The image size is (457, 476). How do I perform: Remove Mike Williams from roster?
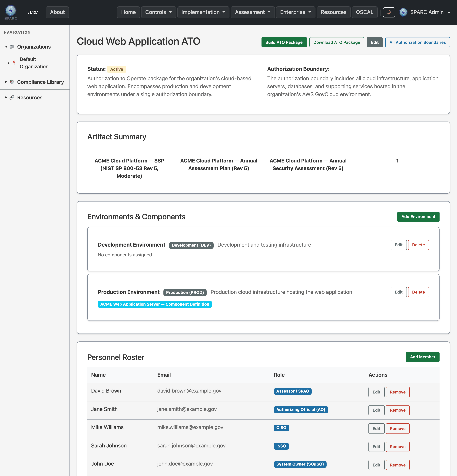click(397, 429)
